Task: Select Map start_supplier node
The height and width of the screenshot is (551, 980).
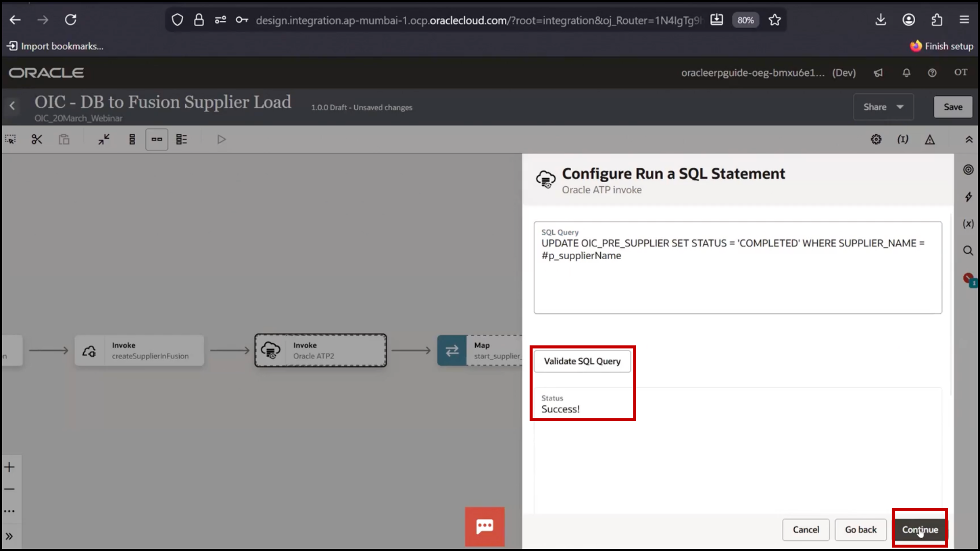Action: click(x=480, y=350)
